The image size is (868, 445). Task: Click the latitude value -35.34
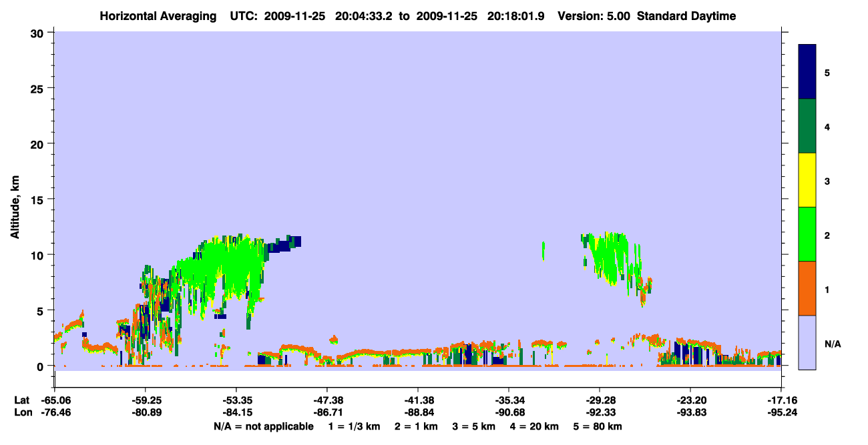[508, 400]
